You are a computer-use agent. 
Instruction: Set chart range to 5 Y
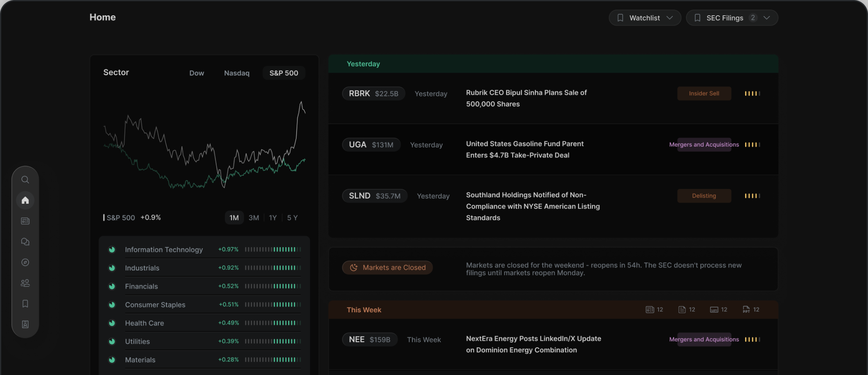292,218
